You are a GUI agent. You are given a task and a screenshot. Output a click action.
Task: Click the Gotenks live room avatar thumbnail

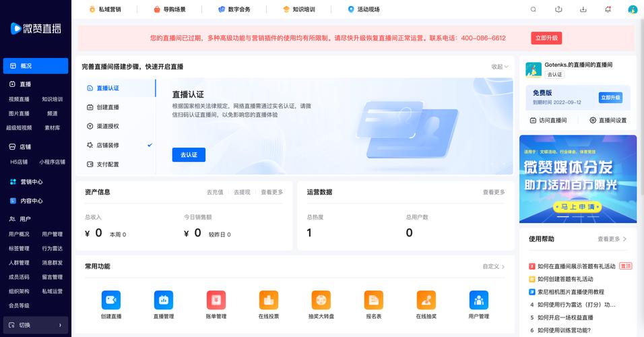click(534, 70)
